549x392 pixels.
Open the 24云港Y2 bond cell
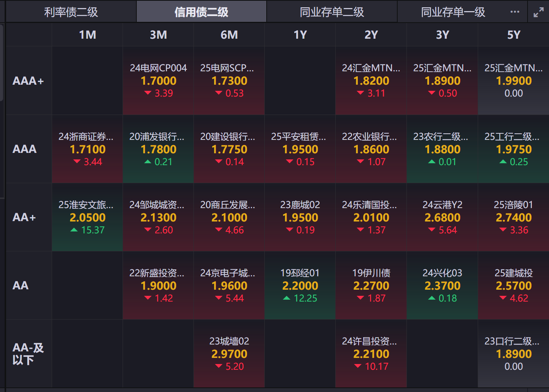[x=442, y=217]
